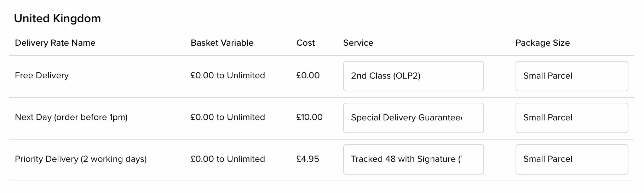Click the Next Day basket variable range
Screen dimensions: 644x193
click(x=228, y=117)
